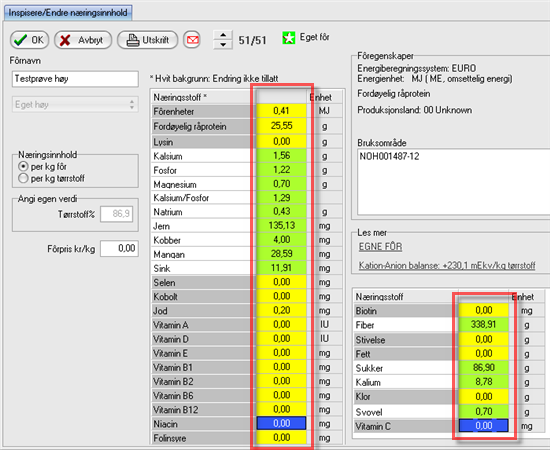Click the red envelope email icon
550x450 pixels.
[x=192, y=40]
